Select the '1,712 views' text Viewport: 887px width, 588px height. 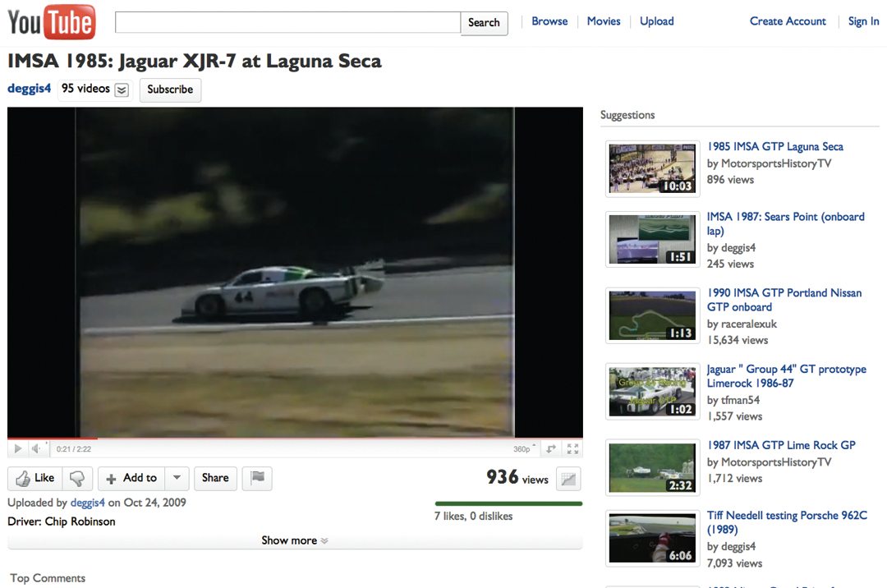pos(734,479)
